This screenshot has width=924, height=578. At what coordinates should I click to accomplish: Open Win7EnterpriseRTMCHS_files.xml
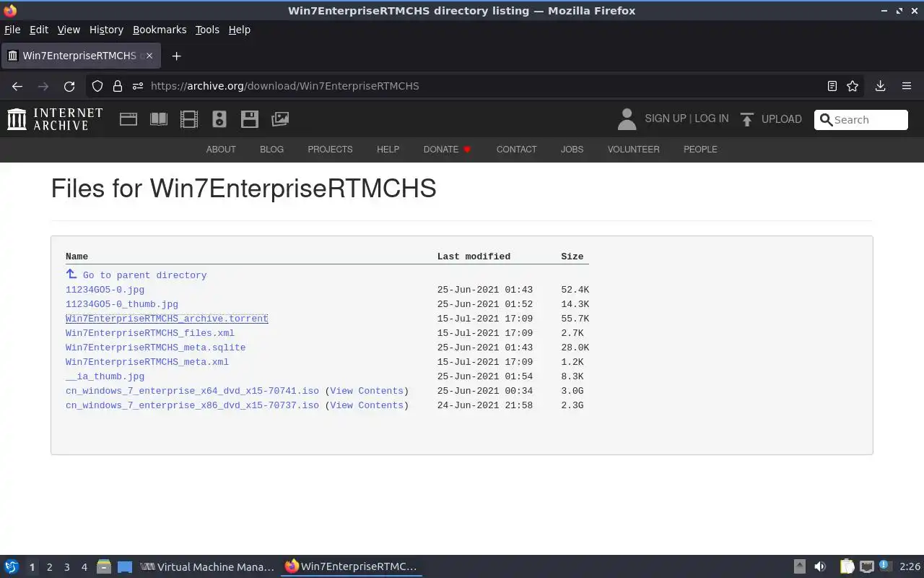(x=150, y=333)
